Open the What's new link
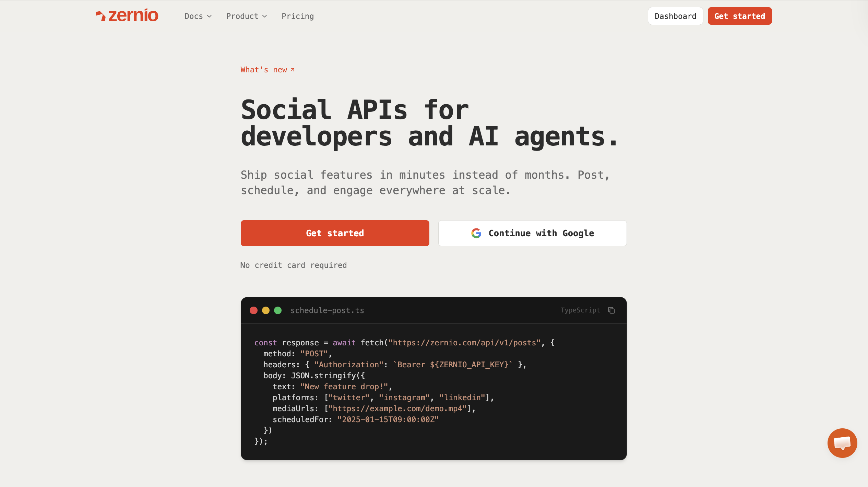The image size is (868, 487). (x=267, y=70)
